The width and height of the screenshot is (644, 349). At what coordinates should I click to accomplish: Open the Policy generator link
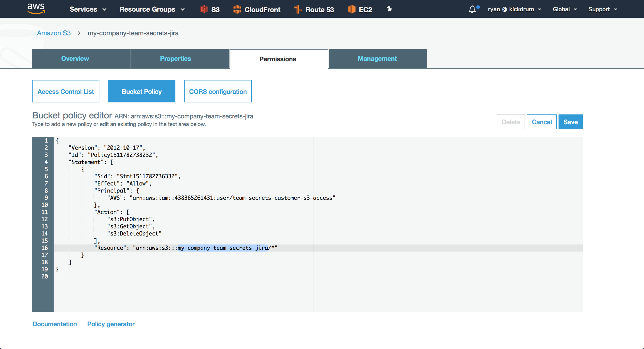pos(111,324)
